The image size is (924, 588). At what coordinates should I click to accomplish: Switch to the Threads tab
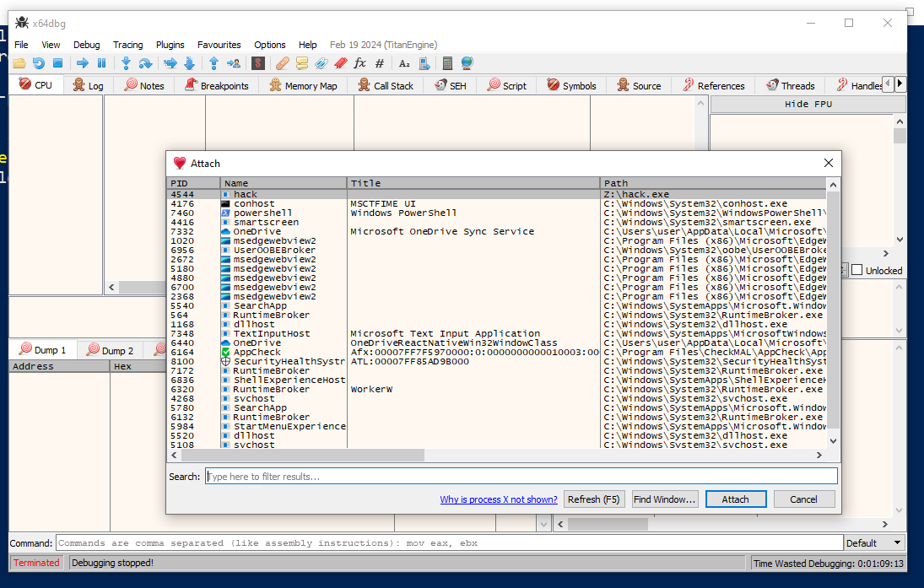(x=791, y=85)
